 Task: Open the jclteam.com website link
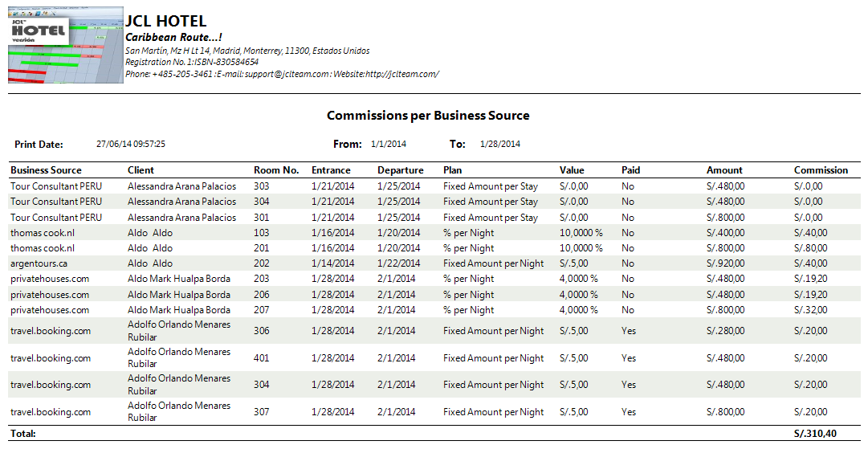pyautogui.click(x=401, y=74)
